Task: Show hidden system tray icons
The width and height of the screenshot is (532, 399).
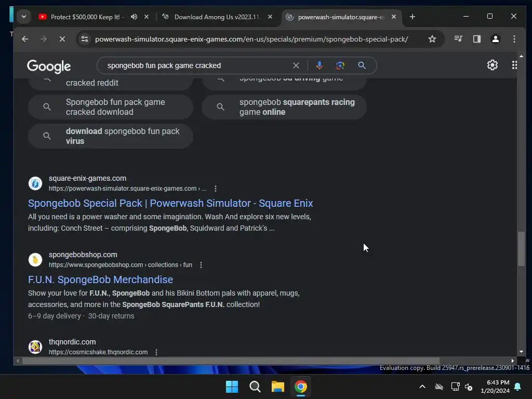Action: pos(422,387)
